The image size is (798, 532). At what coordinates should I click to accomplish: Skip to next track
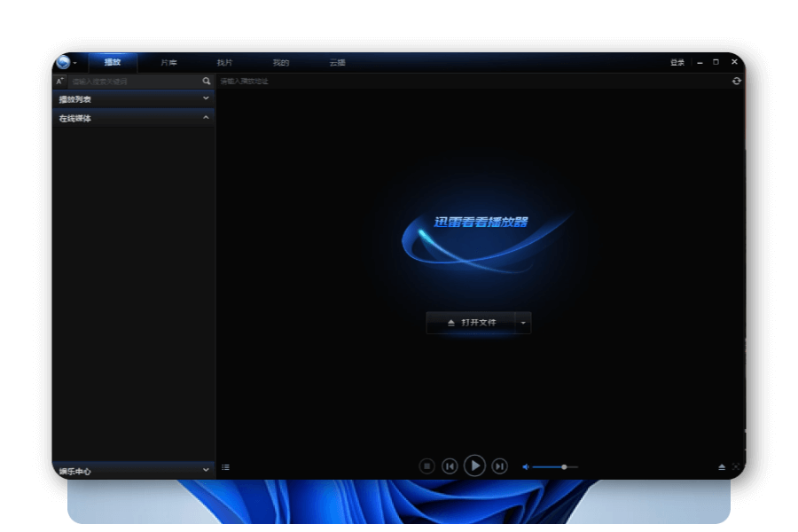click(500, 465)
